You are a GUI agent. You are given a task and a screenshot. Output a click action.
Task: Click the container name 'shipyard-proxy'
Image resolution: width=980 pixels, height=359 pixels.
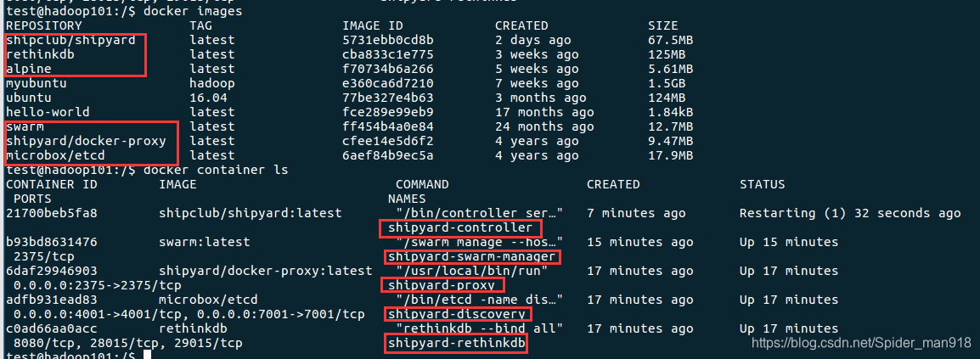(x=442, y=284)
